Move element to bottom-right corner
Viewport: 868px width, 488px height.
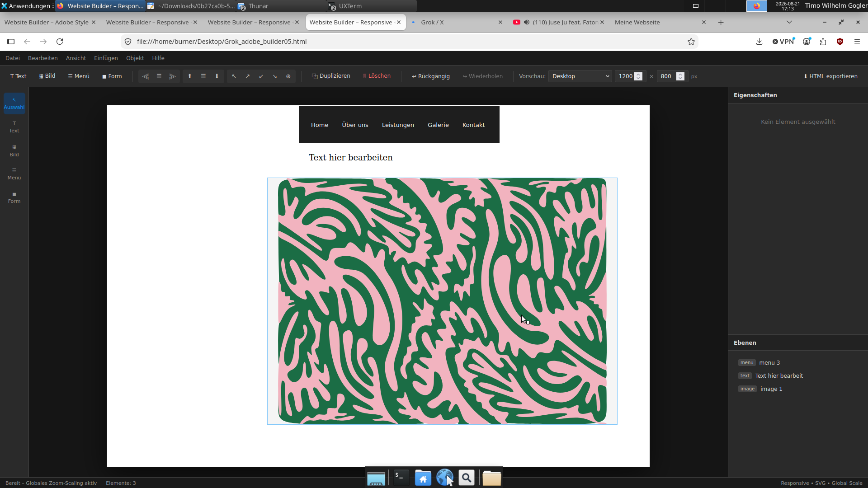[275, 76]
